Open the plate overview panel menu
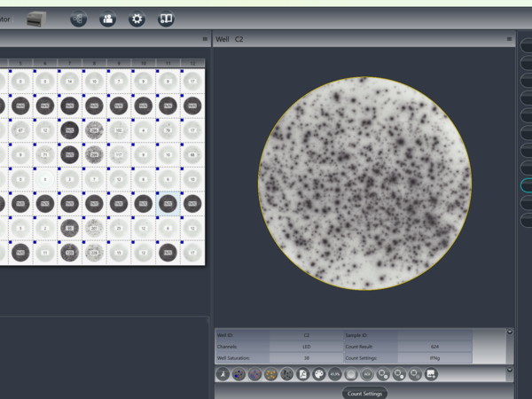532x399 pixels. pyautogui.click(x=206, y=39)
